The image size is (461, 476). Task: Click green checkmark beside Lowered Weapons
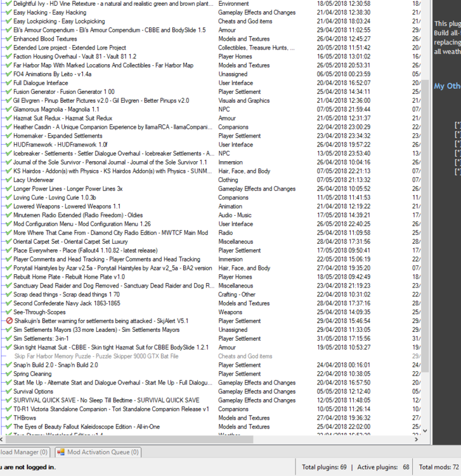click(9, 206)
